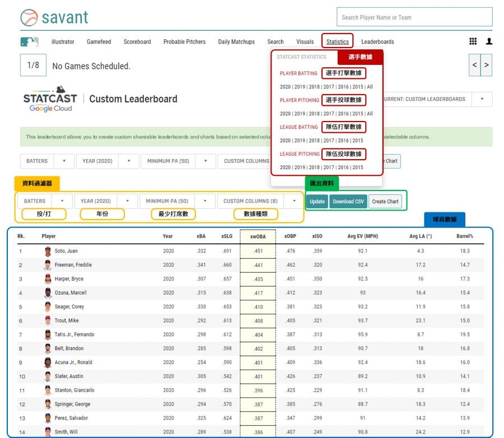The image size is (504, 438).
Task: Open the Leaderboards menu
Action: pos(377,41)
